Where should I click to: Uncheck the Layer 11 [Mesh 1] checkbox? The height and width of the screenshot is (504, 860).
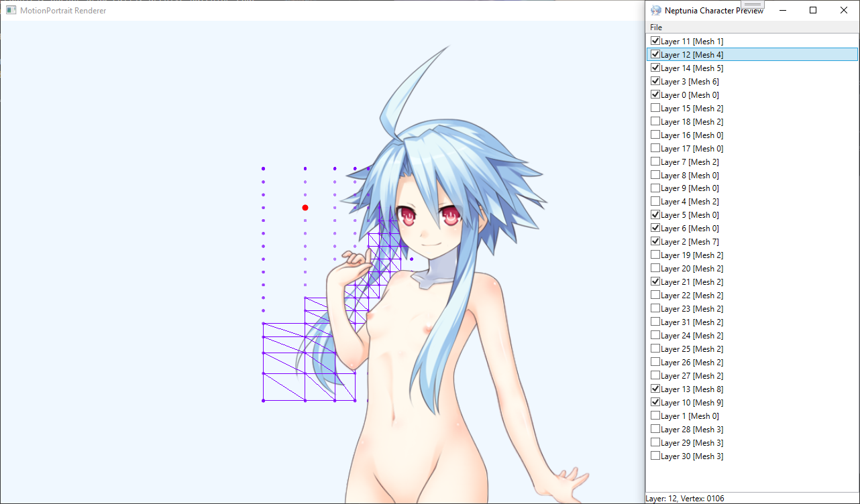click(x=655, y=41)
